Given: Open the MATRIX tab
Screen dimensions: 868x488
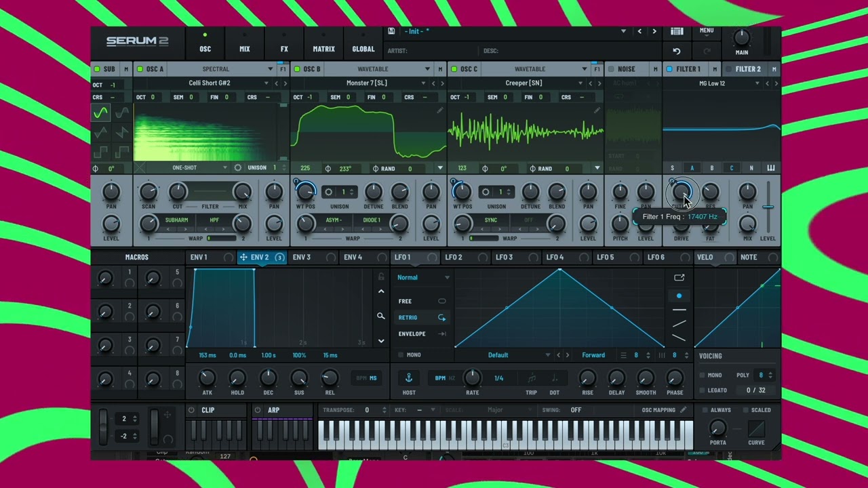Looking at the screenshot, I should click(323, 44).
